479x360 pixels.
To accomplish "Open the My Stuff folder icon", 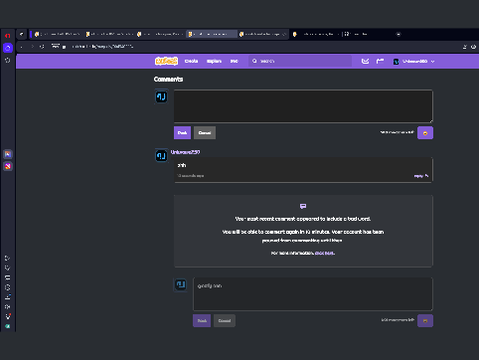I will [380, 61].
